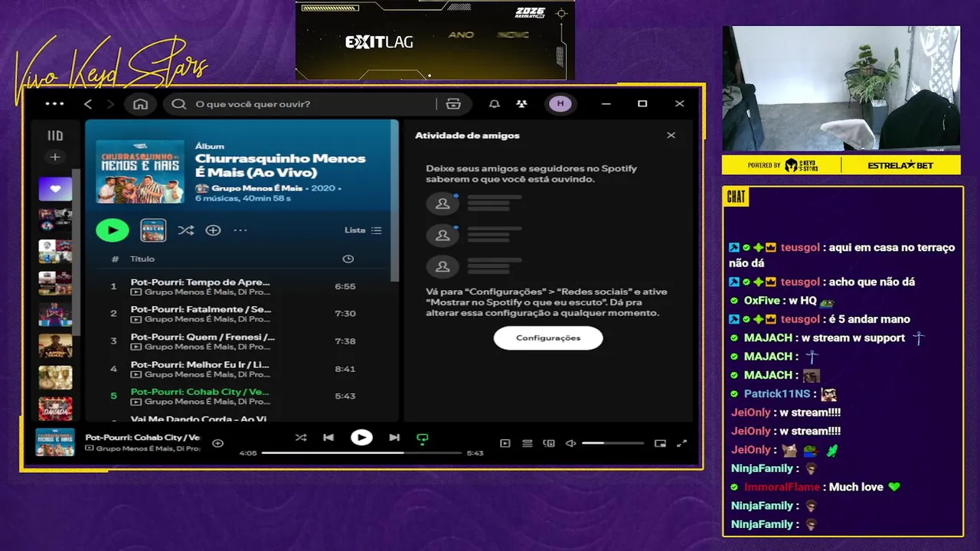Toggle shuffle in the player bar
Image resolution: width=980 pixels, height=551 pixels.
click(x=301, y=438)
